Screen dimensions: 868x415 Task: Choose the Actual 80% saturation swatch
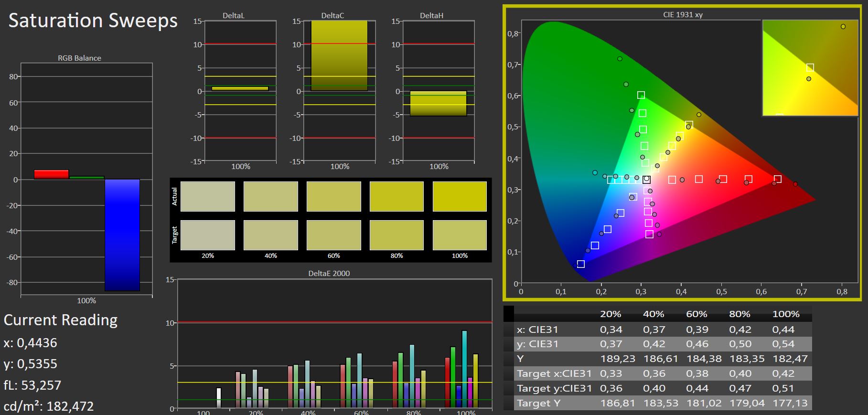pyautogui.click(x=396, y=196)
